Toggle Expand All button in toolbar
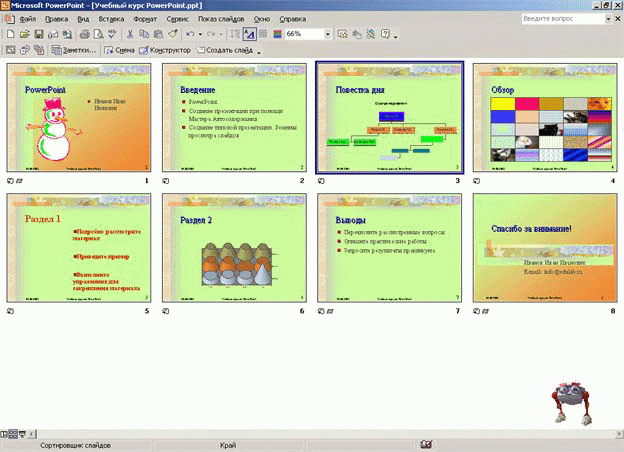624x452 pixels. pos(235,34)
